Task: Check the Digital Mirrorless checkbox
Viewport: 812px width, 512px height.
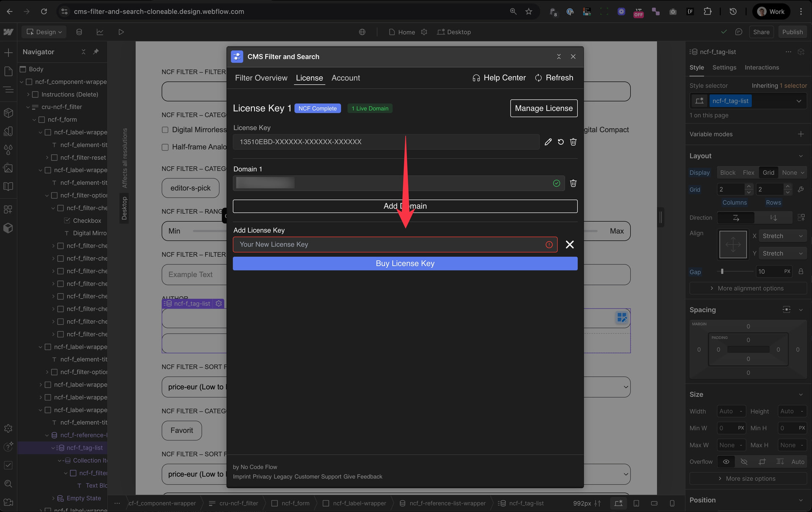Action: coord(165,130)
